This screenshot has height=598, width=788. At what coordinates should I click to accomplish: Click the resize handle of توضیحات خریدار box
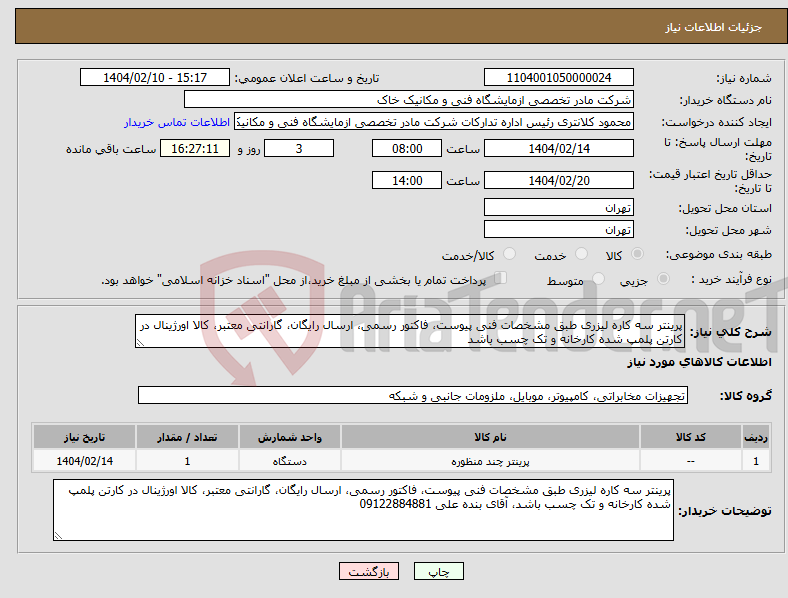58,536
